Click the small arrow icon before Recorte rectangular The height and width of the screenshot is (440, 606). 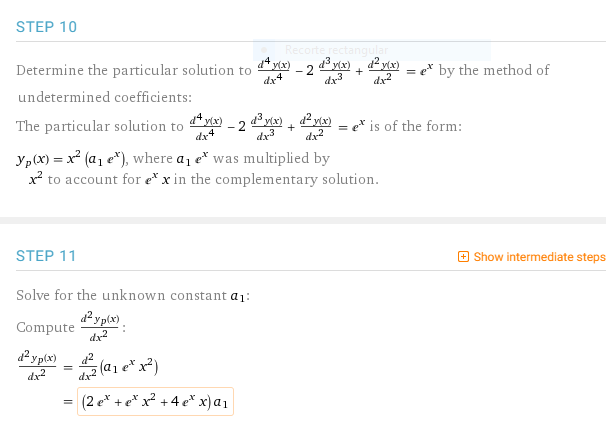pos(265,50)
